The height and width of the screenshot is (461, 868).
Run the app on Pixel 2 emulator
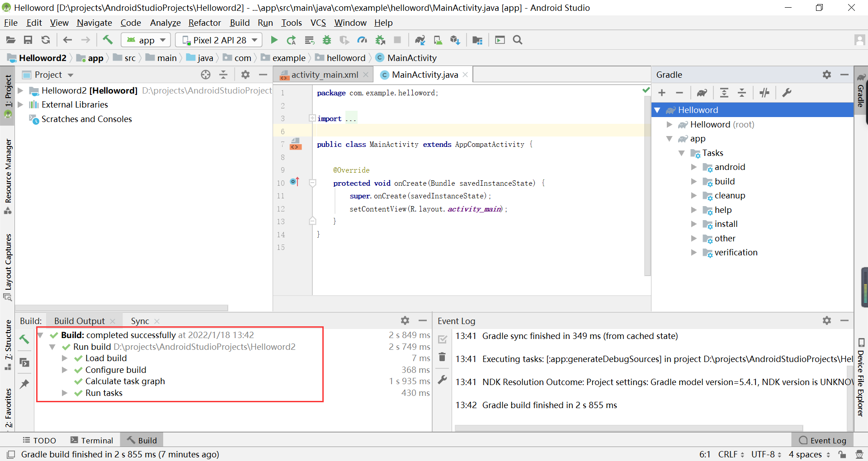tap(274, 40)
